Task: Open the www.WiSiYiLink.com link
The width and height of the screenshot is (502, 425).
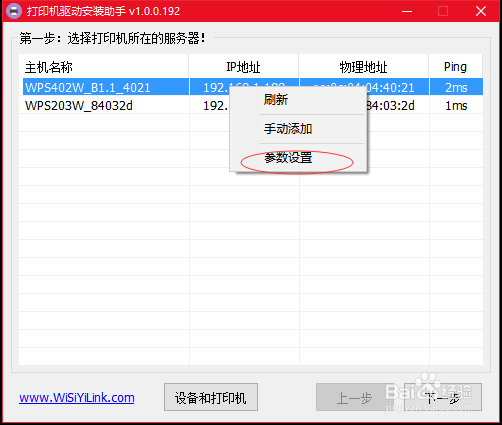Action: (77, 397)
